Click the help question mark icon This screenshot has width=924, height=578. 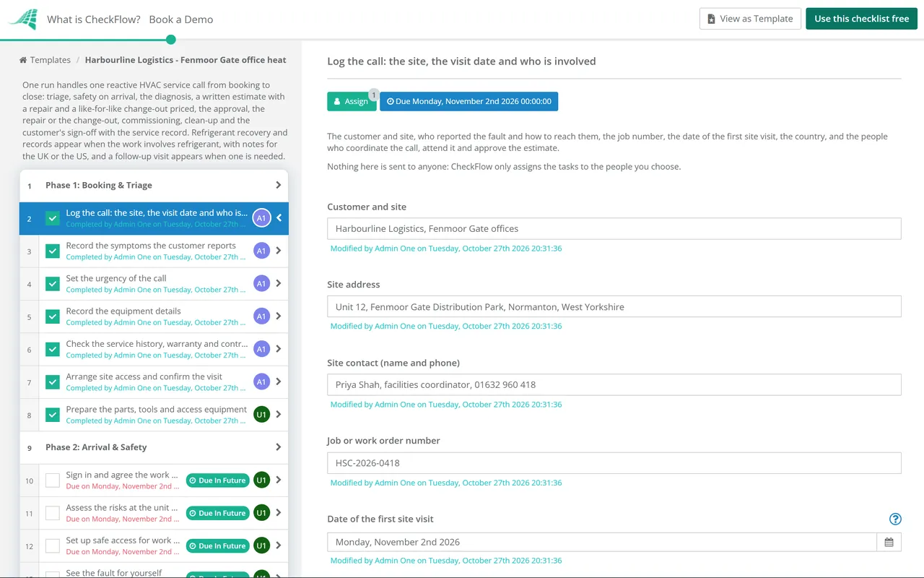pos(895,519)
